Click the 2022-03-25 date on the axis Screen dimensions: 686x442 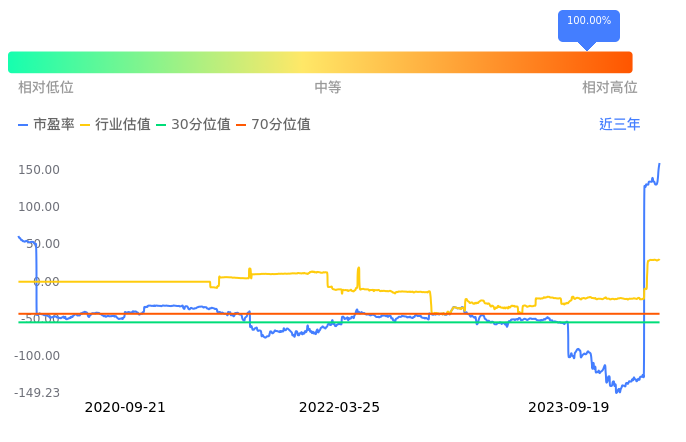click(x=339, y=408)
